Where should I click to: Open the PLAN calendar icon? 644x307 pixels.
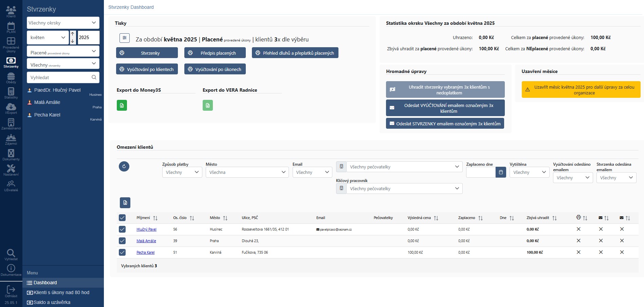[x=11, y=28]
